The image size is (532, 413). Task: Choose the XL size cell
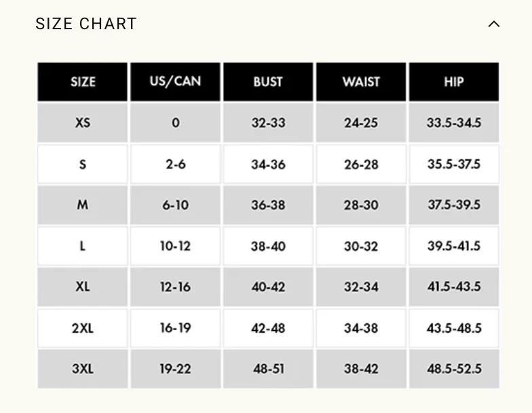(x=83, y=287)
